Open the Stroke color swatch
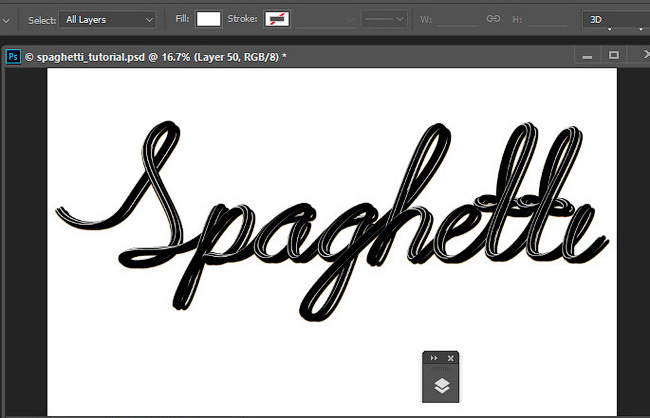 tap(276, 19)
